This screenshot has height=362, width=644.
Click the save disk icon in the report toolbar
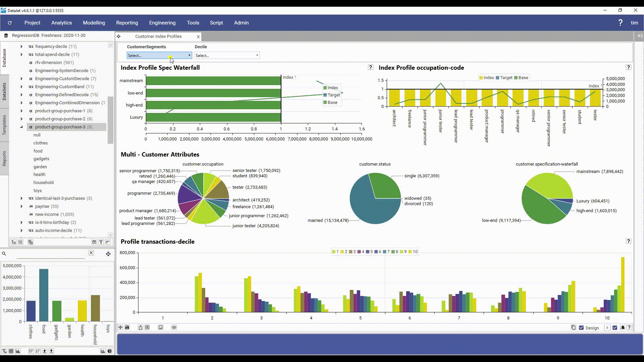pos(127,327)
